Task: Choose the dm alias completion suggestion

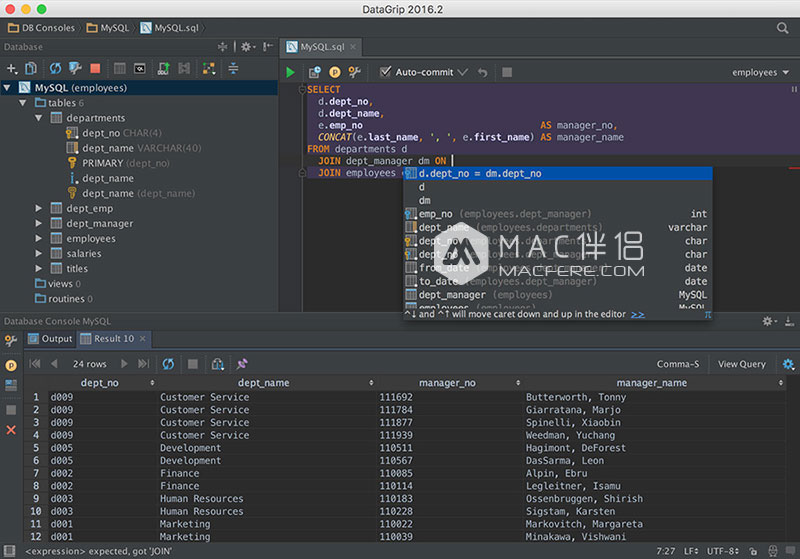Action: click(558, 200)
